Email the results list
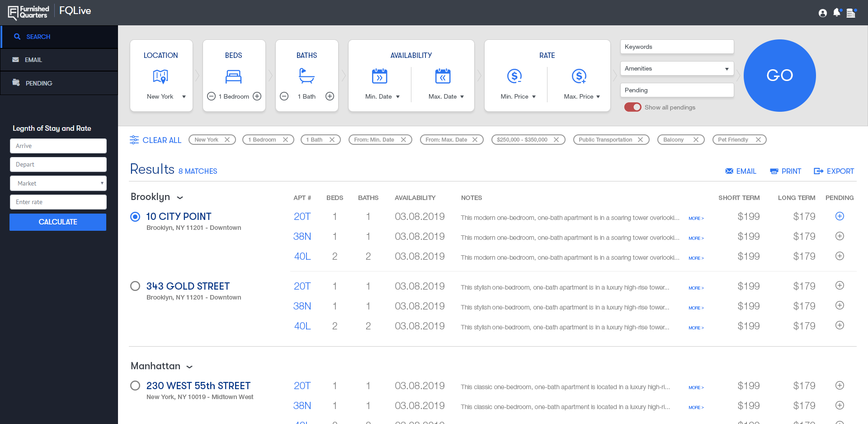Screen dimensions: 868x424 click(741, 171)
